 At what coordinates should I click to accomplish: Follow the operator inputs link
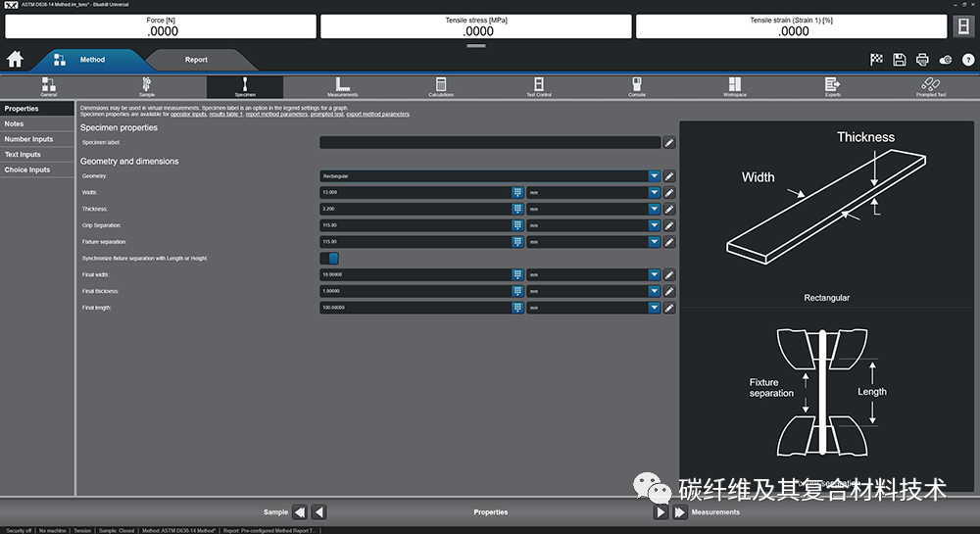pos(188,115)
